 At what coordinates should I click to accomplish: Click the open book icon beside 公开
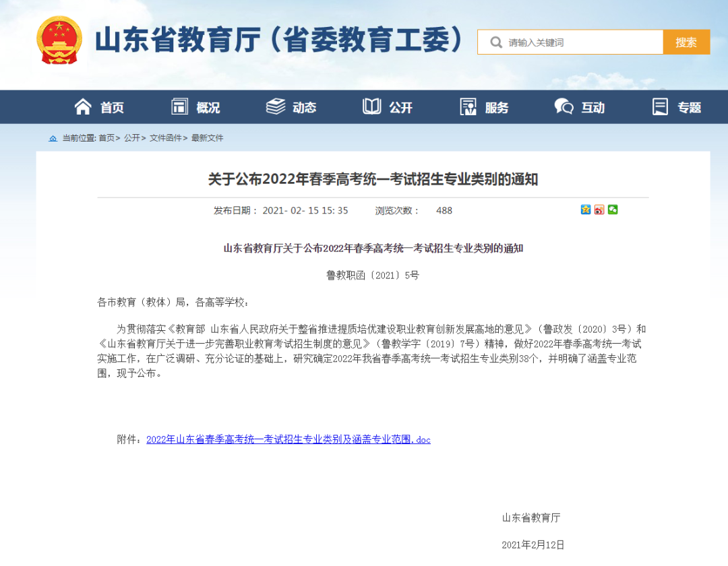click(x=371, y=106)
